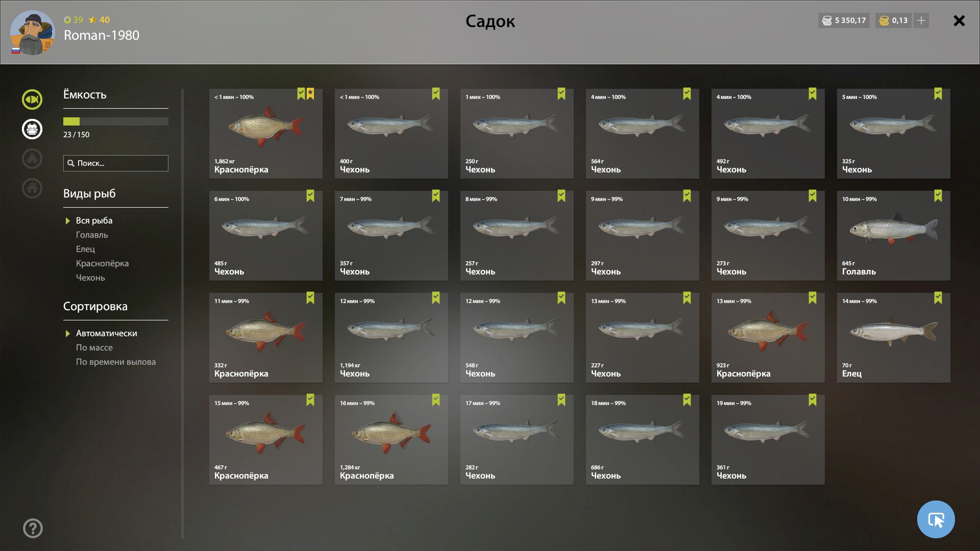This screenshot has width=980, height=551.
Task: Select the basket storage icon in sidebar
Action: tap(32, 129)
